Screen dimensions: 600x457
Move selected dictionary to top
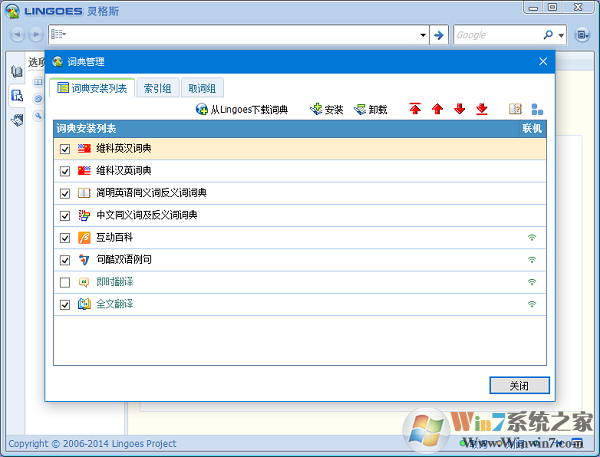[x=415, y=109]
